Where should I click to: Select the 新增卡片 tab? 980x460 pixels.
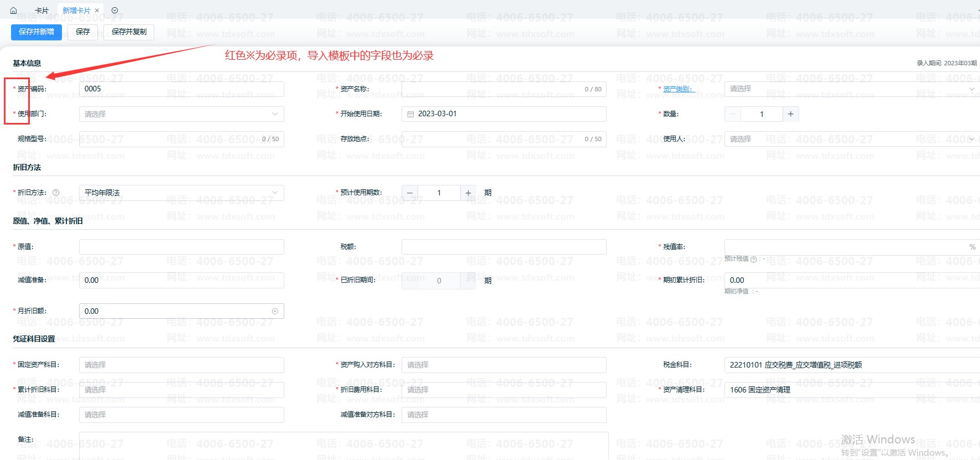pyautogui.click(x=76, y=11)
